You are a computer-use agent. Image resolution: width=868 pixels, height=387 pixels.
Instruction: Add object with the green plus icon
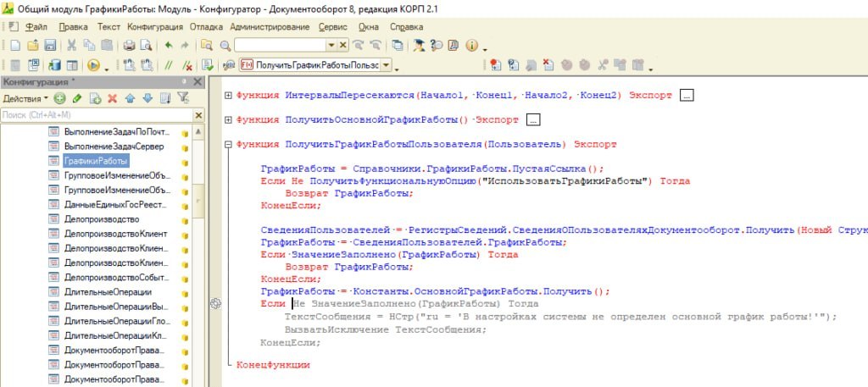(60, 98)
